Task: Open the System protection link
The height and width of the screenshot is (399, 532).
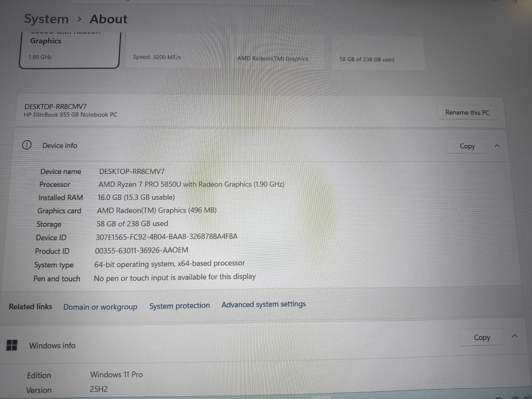Action: [x=180, y=306]
